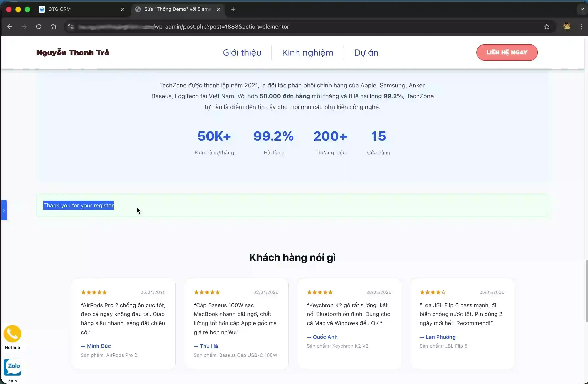This screenshot has width=588, height=384.
Task: Select the "Giới thiệu" navigation item
Action: pyautogui.click(x=242, y=52)
